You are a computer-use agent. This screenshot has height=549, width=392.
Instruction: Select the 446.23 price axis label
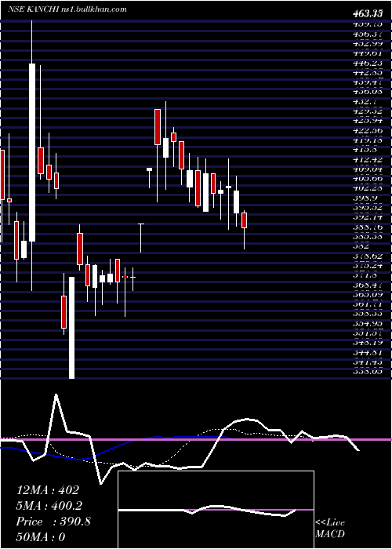click(367, 63)
